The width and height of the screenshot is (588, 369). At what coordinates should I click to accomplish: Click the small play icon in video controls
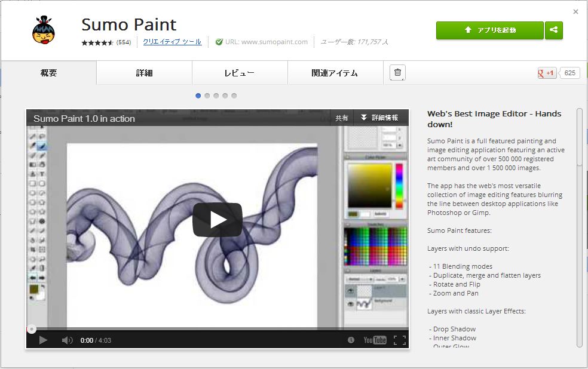coord(43,340)
